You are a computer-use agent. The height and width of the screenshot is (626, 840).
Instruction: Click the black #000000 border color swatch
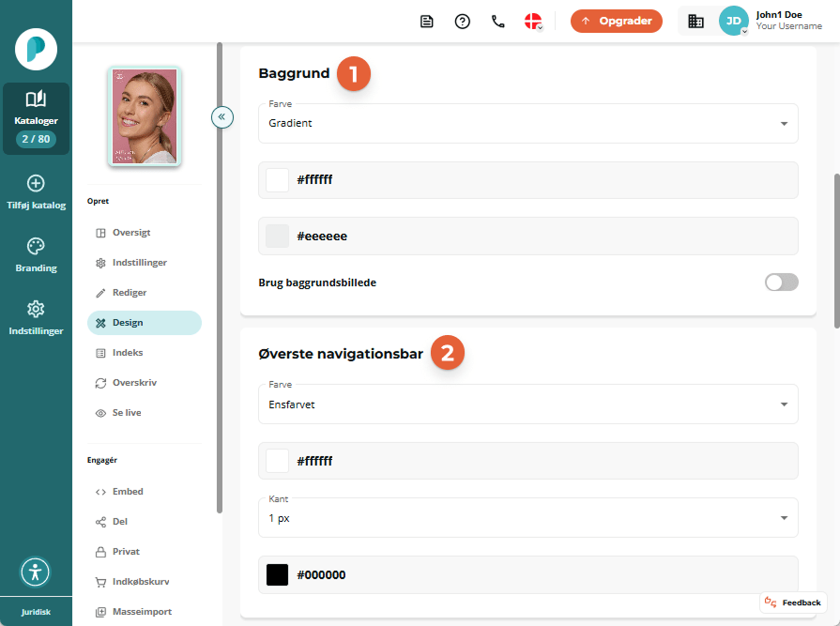pyautogui.click(x=278, y=574)
